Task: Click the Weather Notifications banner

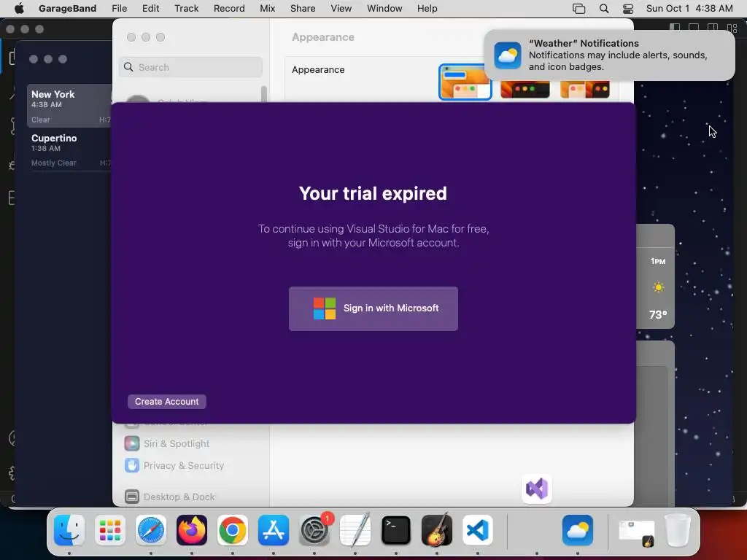Action: (x=609, y=55)
